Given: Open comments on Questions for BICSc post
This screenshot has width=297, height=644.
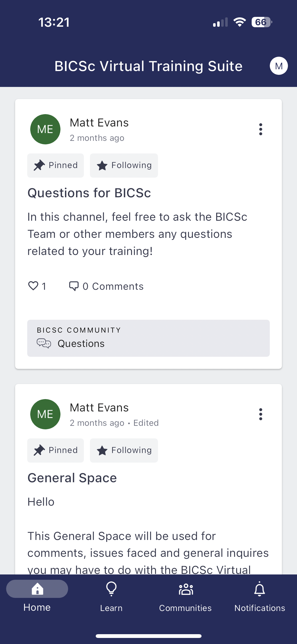Looking at the screenshot, I should pyautogui.click(x=106, y=286).
